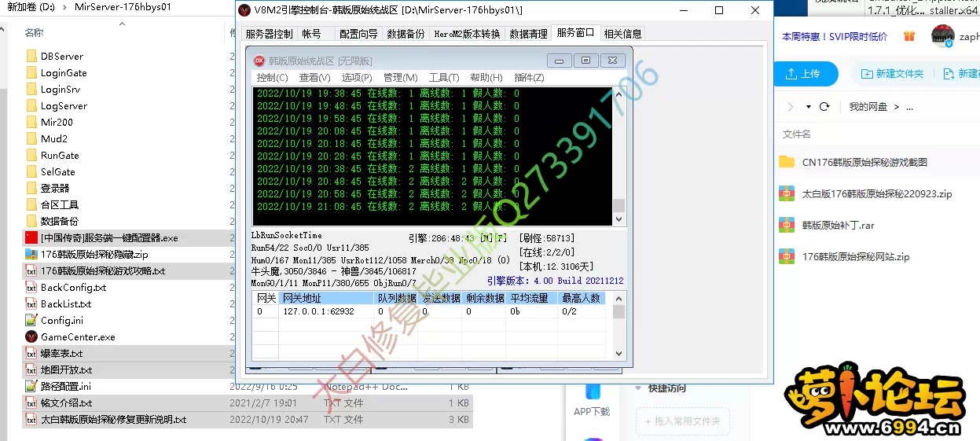Select gateway row 127.0.0.1:62932
This screenshot has width=980, height=441.
point(434,311)
